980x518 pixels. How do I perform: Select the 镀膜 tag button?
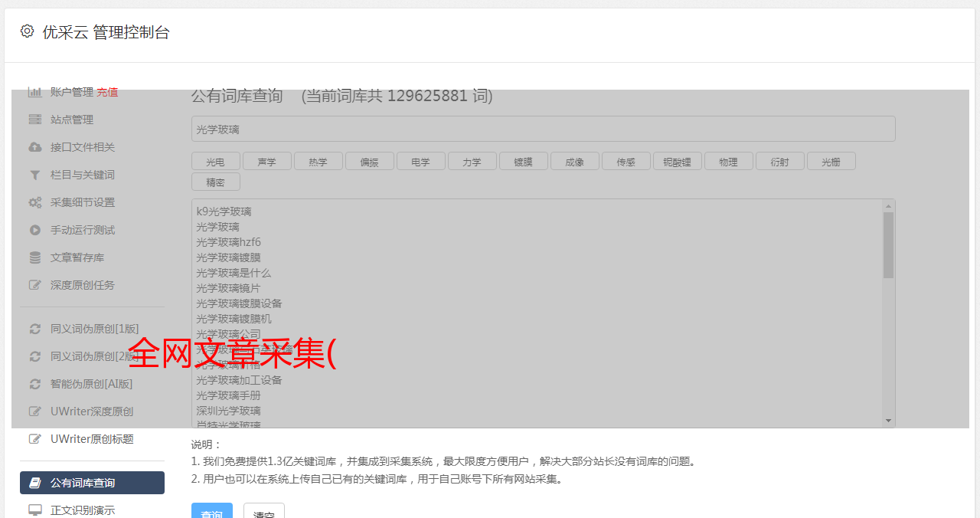(x=523, y=161)
